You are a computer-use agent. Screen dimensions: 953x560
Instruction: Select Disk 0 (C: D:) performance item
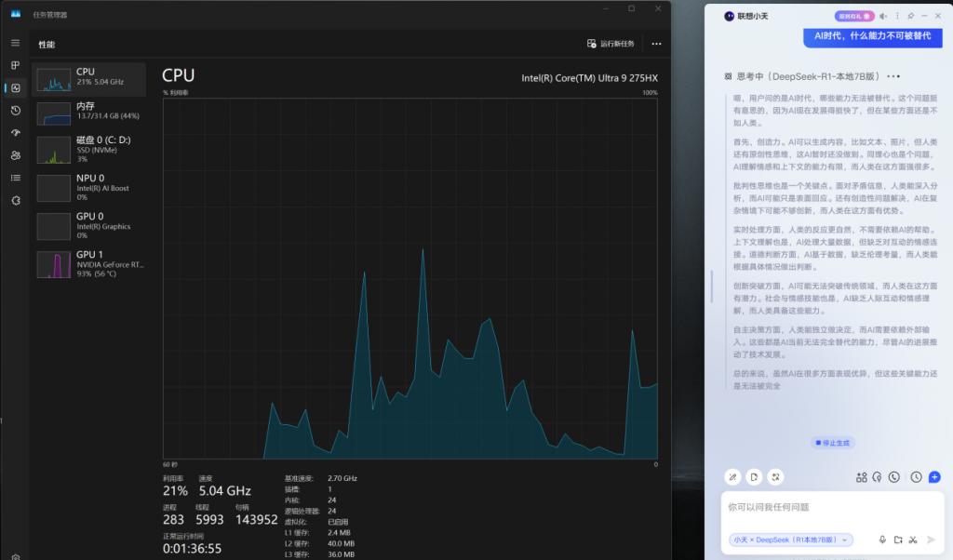[88, 150]
